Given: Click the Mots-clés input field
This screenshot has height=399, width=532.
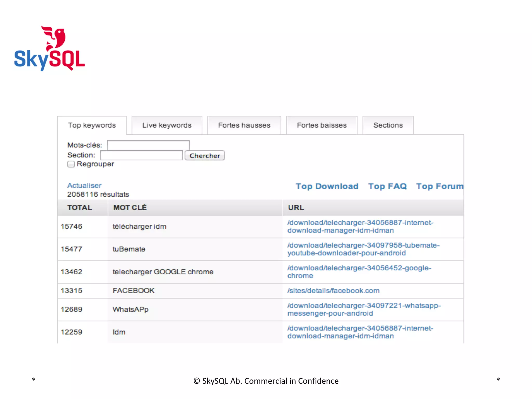Looking at the screenshot, I should [148, 145].
